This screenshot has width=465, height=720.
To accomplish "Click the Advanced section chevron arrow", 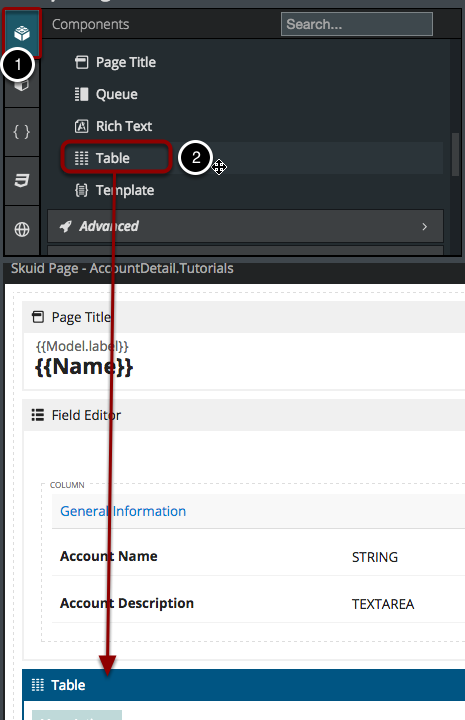I will coord(425,226).
